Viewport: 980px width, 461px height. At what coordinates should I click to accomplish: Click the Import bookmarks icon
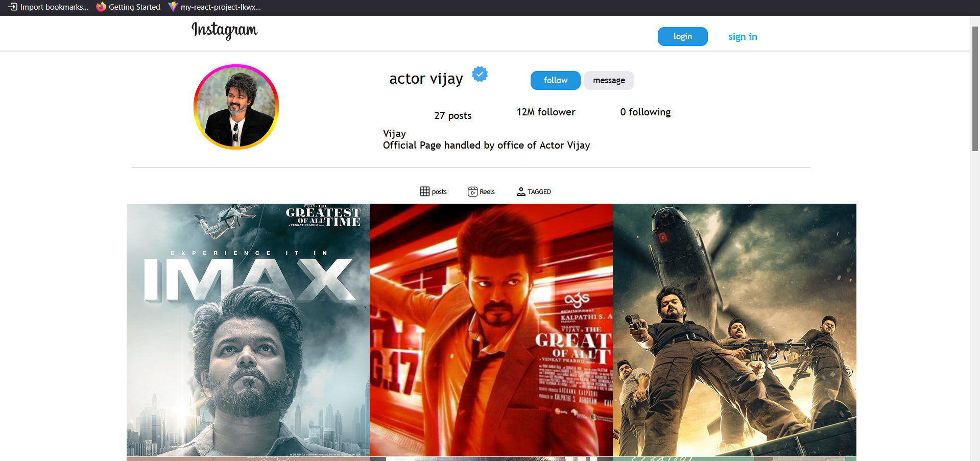click(13, 7)
